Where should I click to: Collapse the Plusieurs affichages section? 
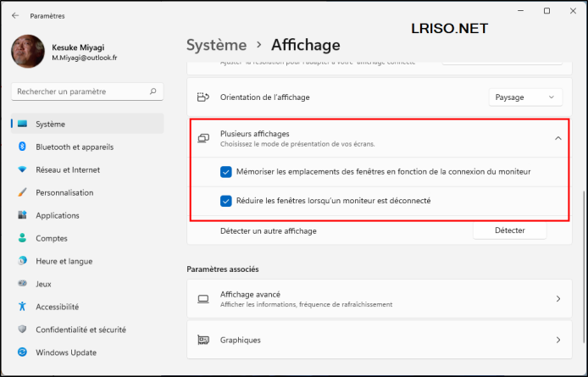coord(557,138)
